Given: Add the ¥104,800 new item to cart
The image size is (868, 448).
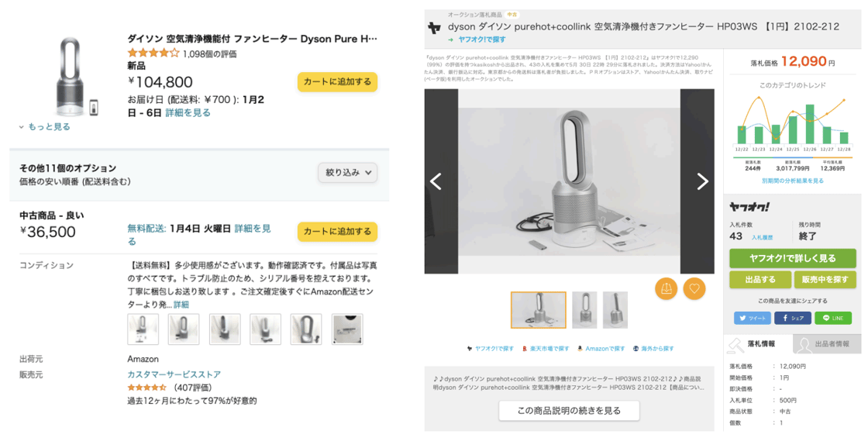Looking at the screenshot, I should [x=337, y=82].
